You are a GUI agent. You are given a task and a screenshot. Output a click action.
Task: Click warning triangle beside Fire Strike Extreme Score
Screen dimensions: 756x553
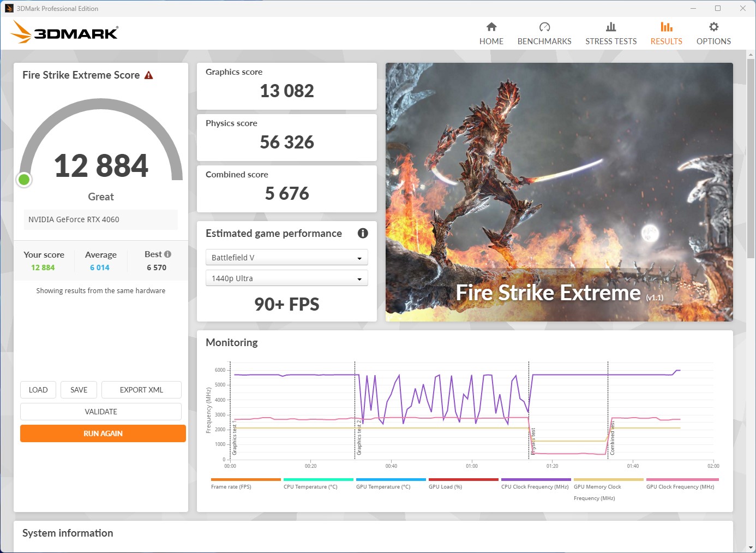tap(149, 75)
